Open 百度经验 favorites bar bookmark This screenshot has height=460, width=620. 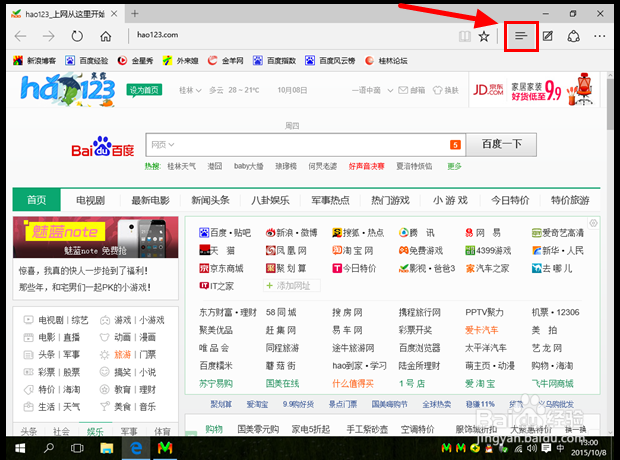[87, 61]
